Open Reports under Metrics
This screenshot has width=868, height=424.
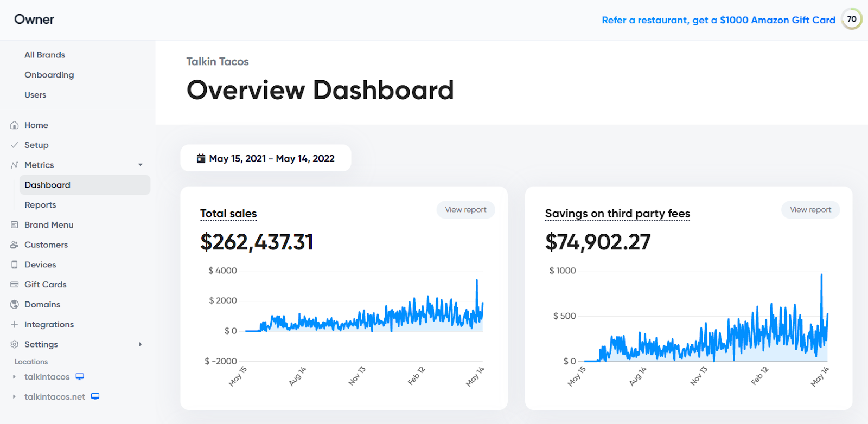[40, 205]
